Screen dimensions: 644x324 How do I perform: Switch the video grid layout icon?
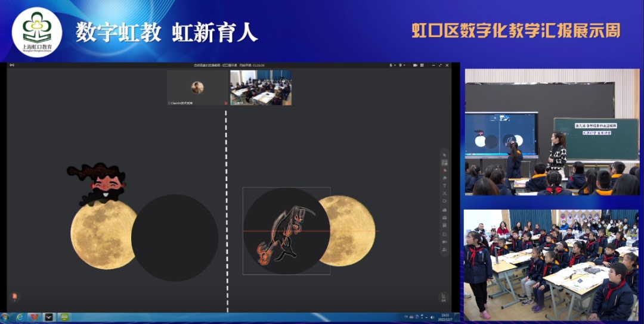pyautogui.click(x=422, y=65)
